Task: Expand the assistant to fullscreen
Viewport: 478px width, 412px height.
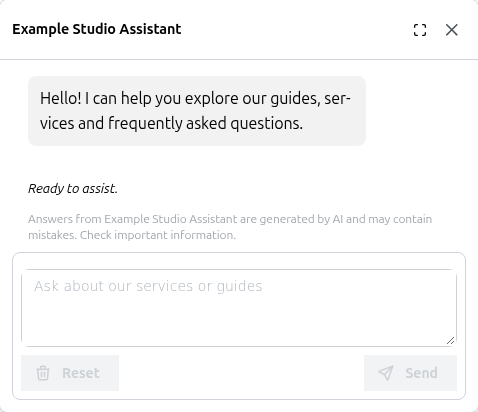Action: [x=420, y=30]
